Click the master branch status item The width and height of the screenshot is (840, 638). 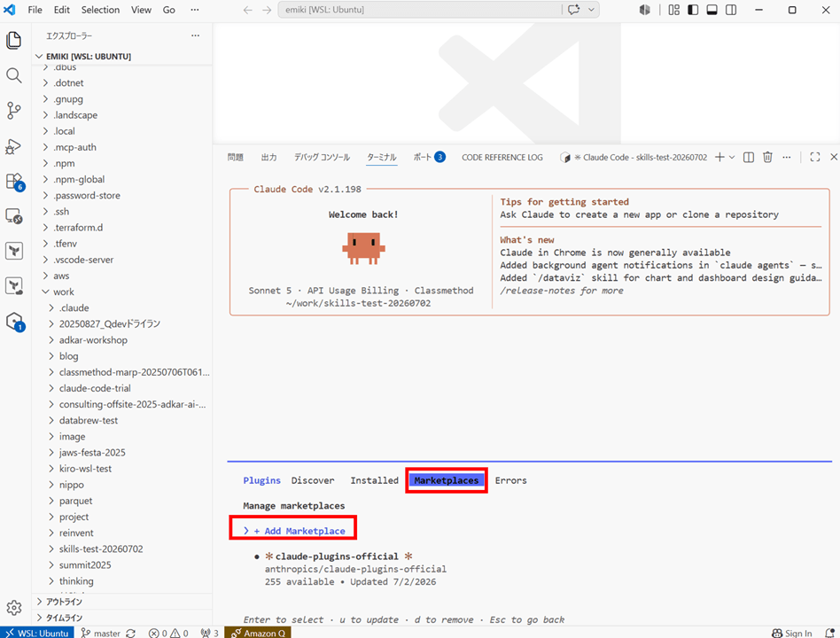pos(101,633)
